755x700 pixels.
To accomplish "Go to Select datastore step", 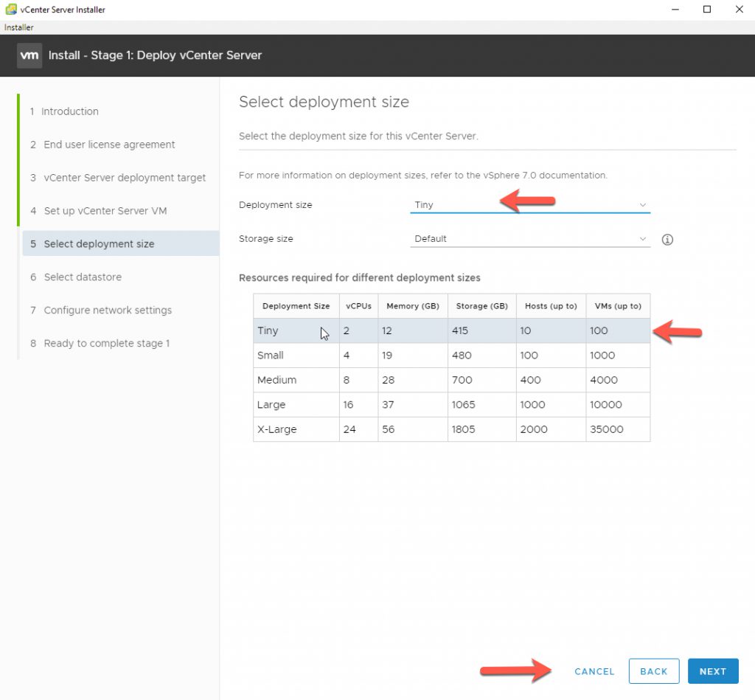I will (x=76, y=277).
